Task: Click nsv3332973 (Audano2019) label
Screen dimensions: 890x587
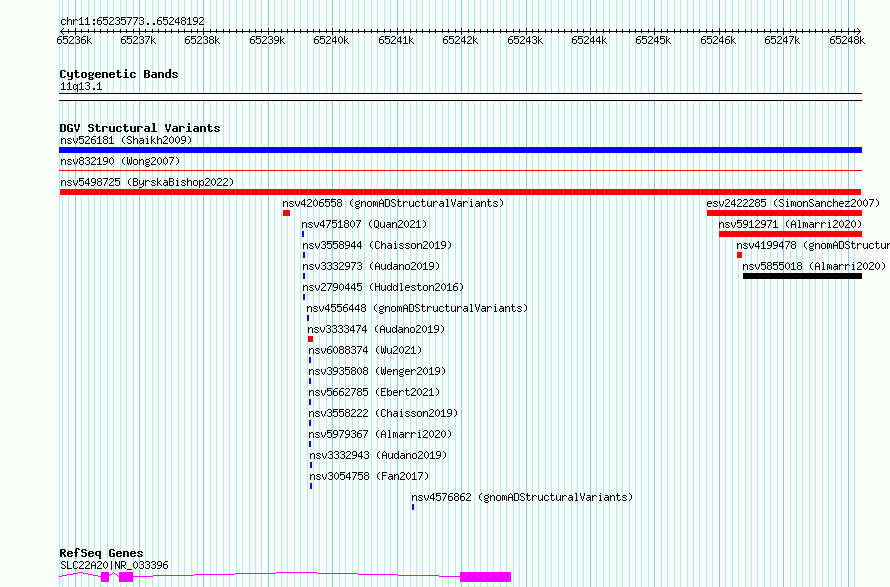Action: [x=371, y=266]
